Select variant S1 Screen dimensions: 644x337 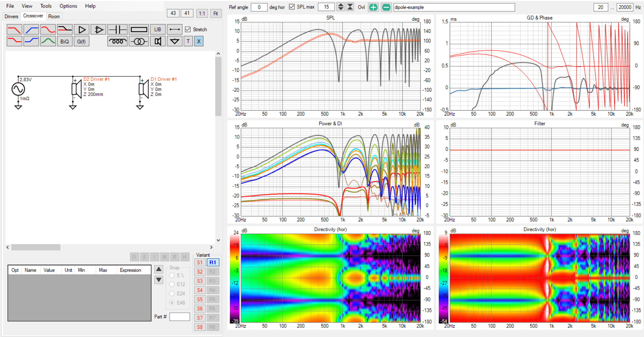(x=200, y=262)
